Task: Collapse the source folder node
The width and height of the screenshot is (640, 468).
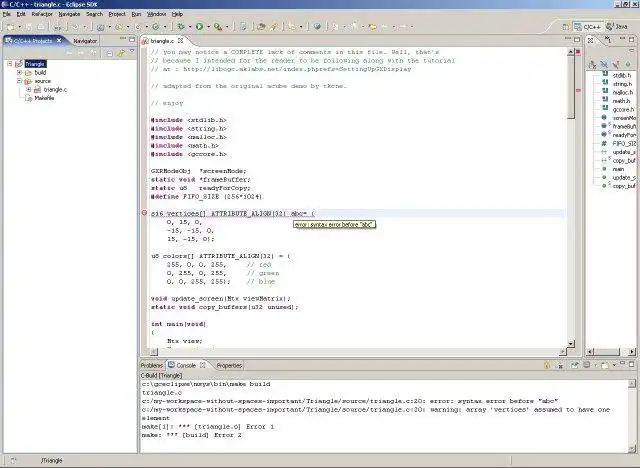Action: pos(18,82)
